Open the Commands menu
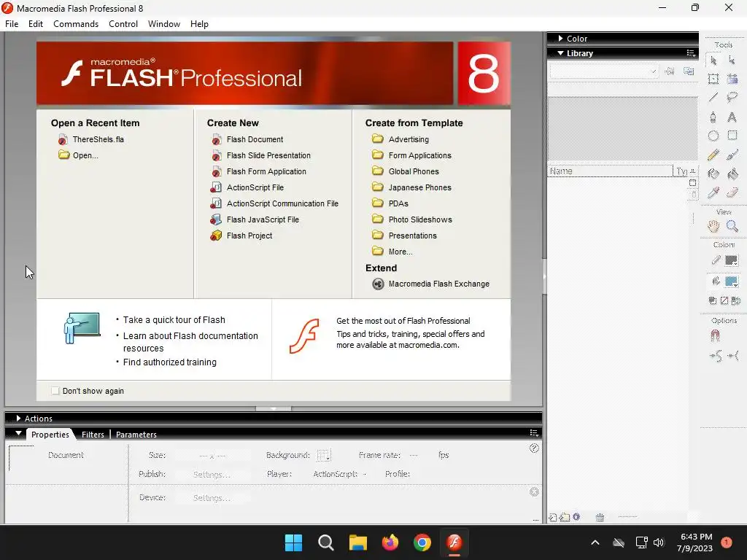 click(76, 24)
